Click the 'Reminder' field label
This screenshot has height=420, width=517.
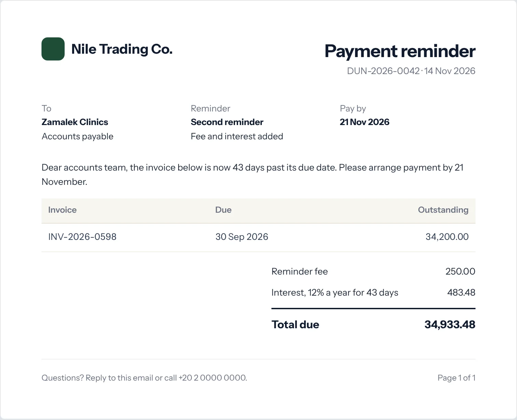tap(211, 108)
